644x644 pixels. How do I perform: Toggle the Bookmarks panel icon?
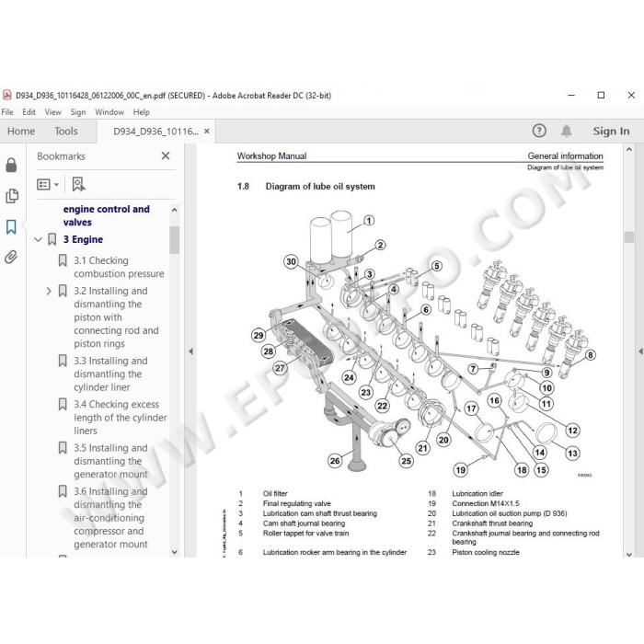point(11,226)
